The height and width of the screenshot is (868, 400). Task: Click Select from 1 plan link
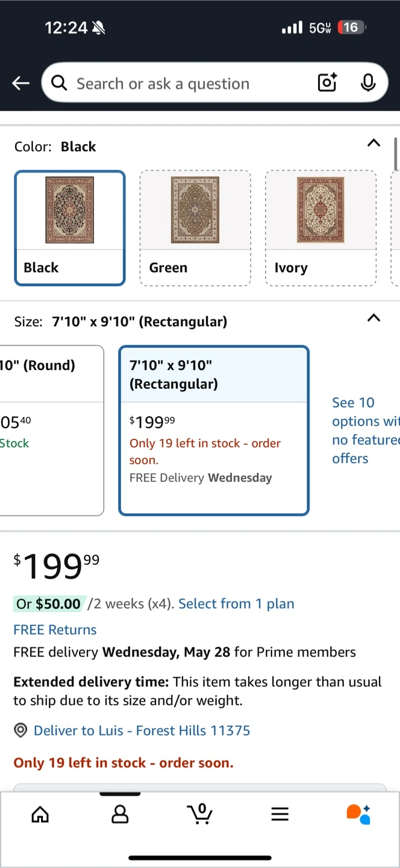pyautogui.click(x=236, y=604)
